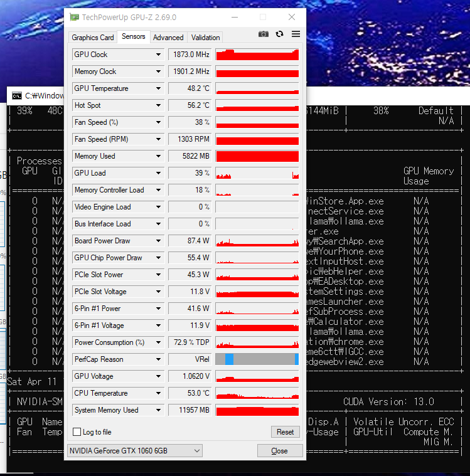Click the 1303 RPM fan speed value
Image resolution: width=470 pixels, height=476 pixels.
pyautogui.click(x=190, y=139)
